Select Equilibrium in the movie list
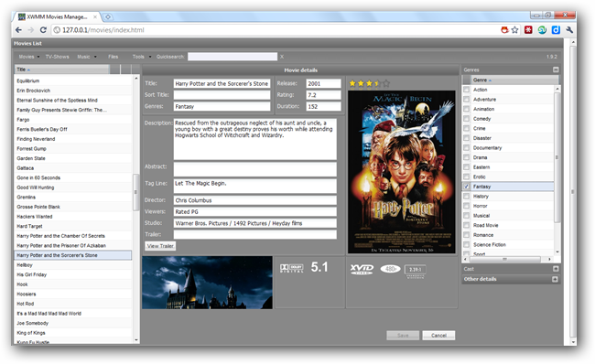The image size is (595, 364). [x=73, y=80]
